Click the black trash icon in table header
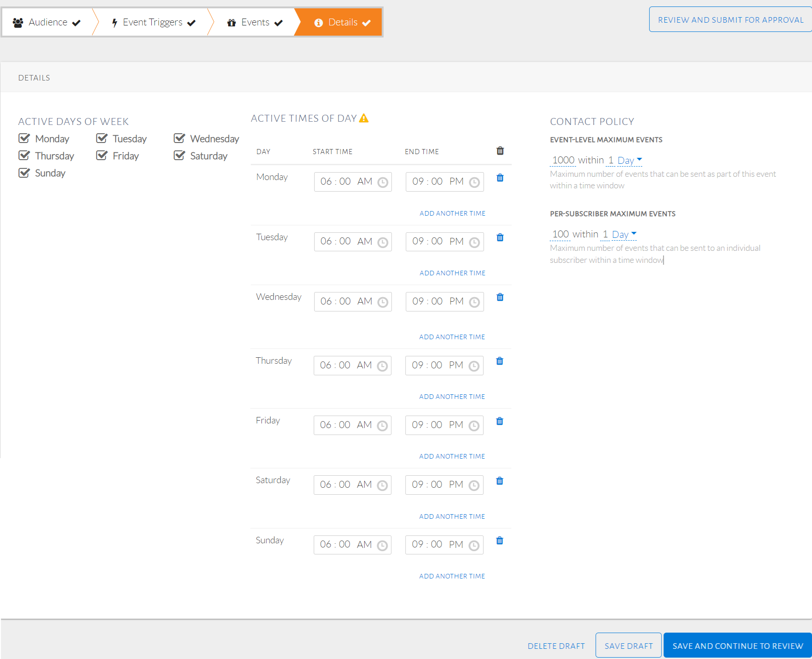Viewport: 812px width, 659px height. point(500,151)
